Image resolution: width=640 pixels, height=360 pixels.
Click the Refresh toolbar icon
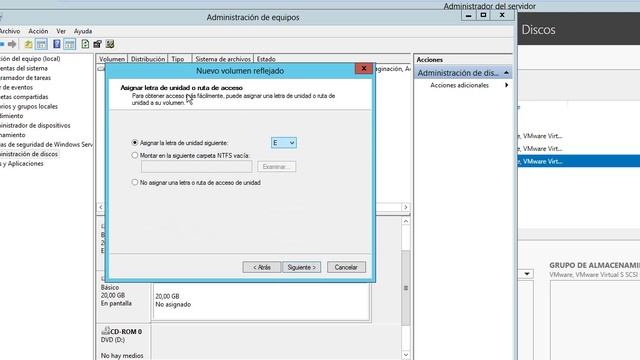85,44
